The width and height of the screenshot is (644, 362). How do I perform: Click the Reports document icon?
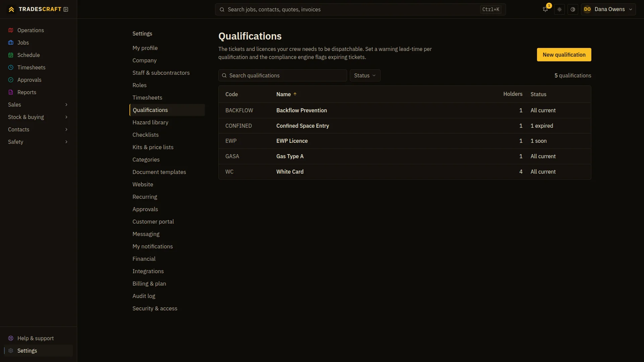click(x=11, y=92)
